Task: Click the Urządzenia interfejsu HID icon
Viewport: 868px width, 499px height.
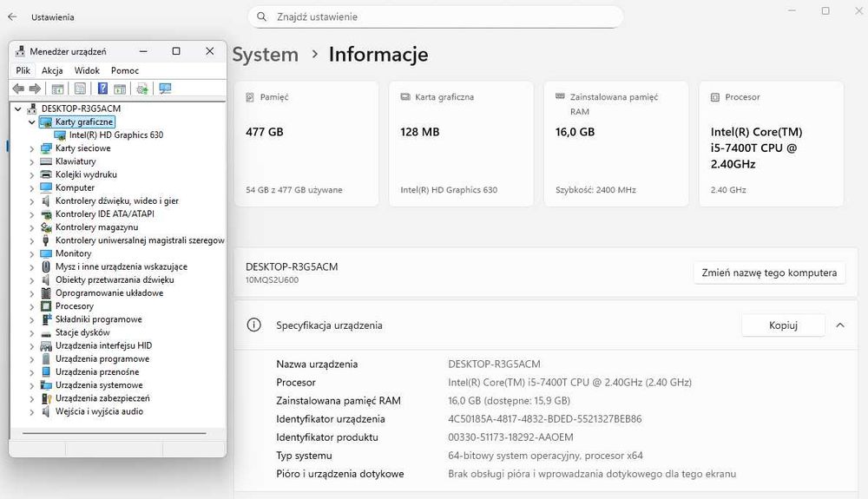Action: (x=46, y=345)
